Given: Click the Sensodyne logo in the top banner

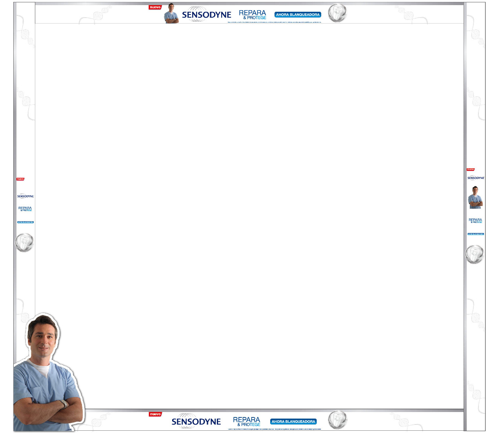Looking at the screenshot, I should pyautogui.click(x=206, y=15).
